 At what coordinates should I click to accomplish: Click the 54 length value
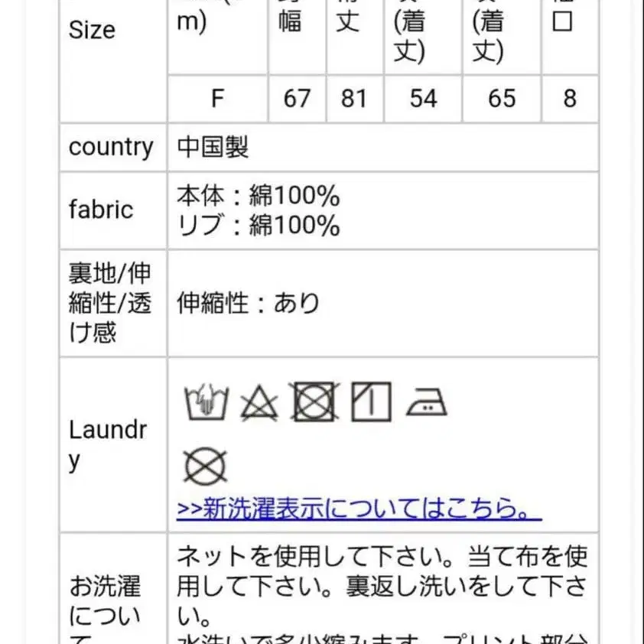pyautogui.click(x=423, y=99)
